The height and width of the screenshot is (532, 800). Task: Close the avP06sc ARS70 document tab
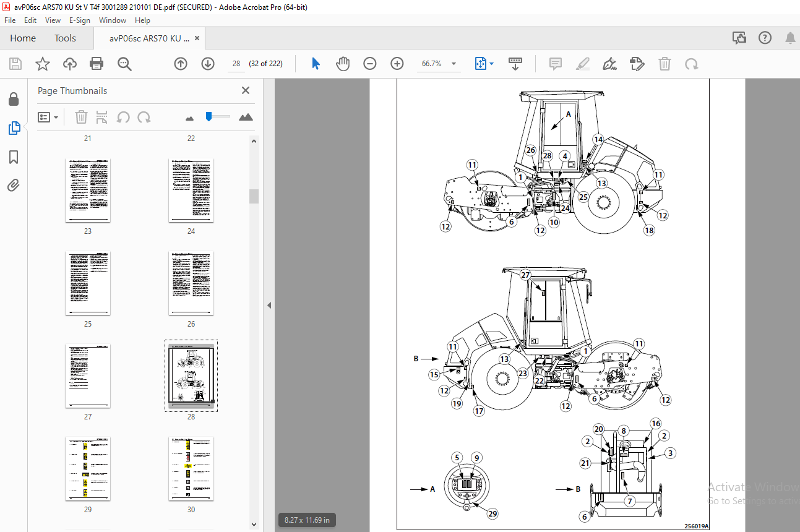tap(197, 38)
